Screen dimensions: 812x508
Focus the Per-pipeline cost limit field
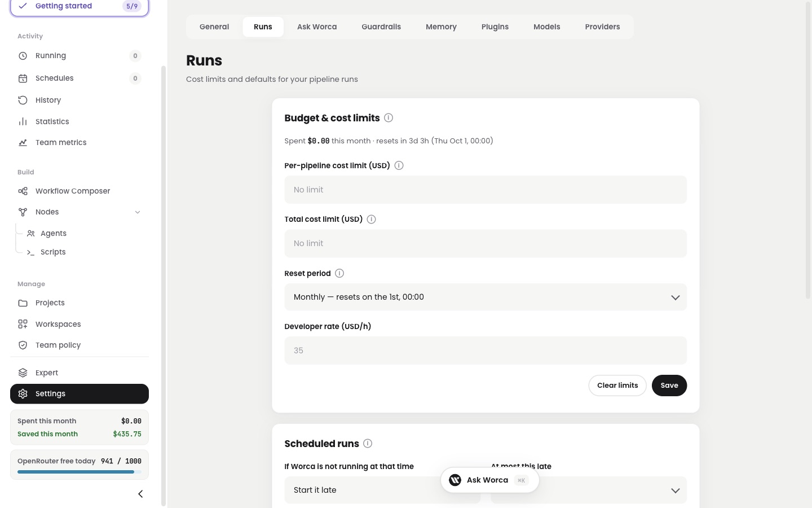tap(486, 190)
